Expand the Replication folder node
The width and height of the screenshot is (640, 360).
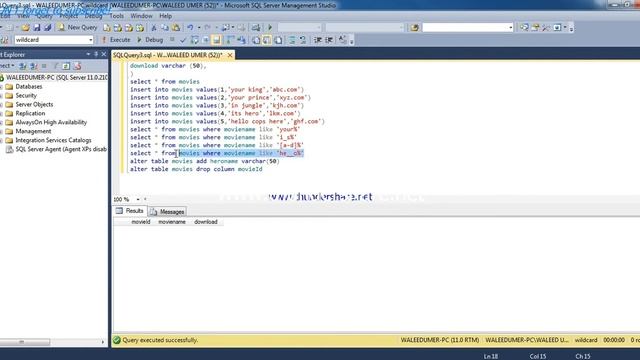point(1,113)
